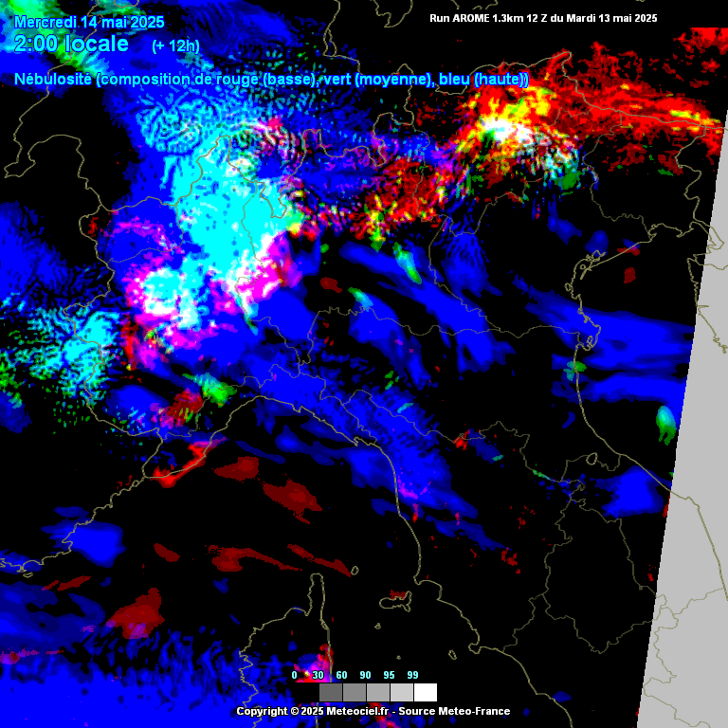
Task: Click the darkest gray swatch right of the 30 label
Action: [331, 692]
